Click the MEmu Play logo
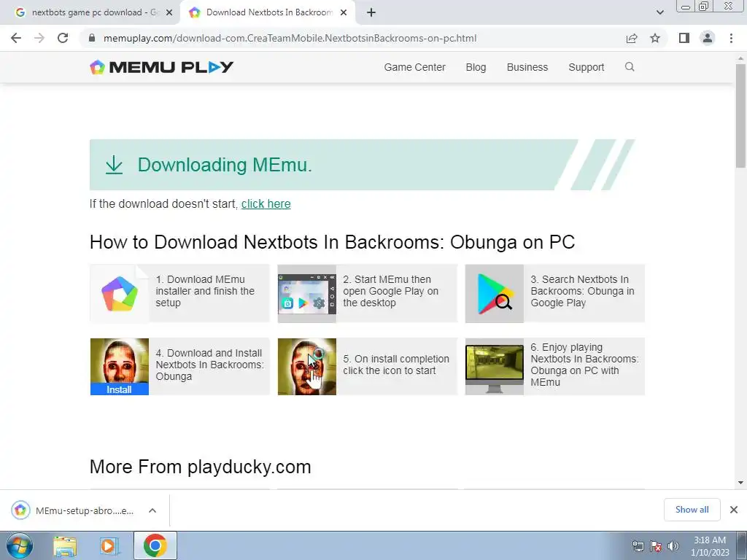Image resolution: width=747 pixels, height=560 pixels. point(161,67)
